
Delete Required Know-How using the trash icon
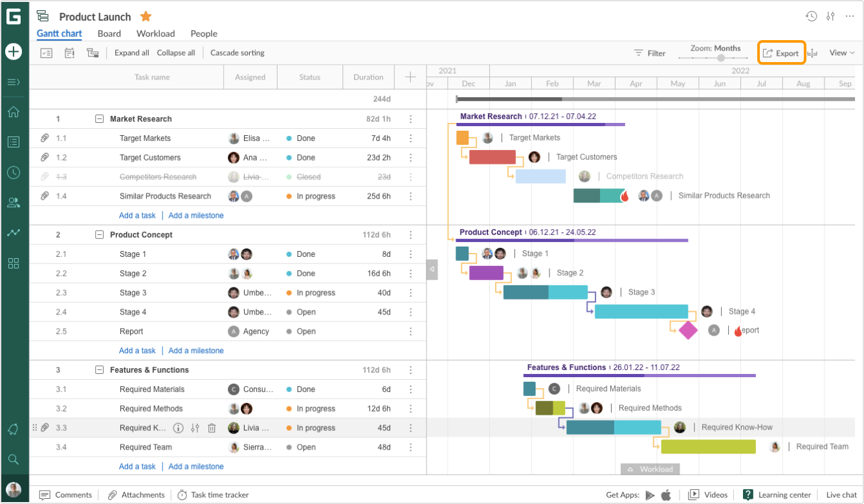pos(212,427)
